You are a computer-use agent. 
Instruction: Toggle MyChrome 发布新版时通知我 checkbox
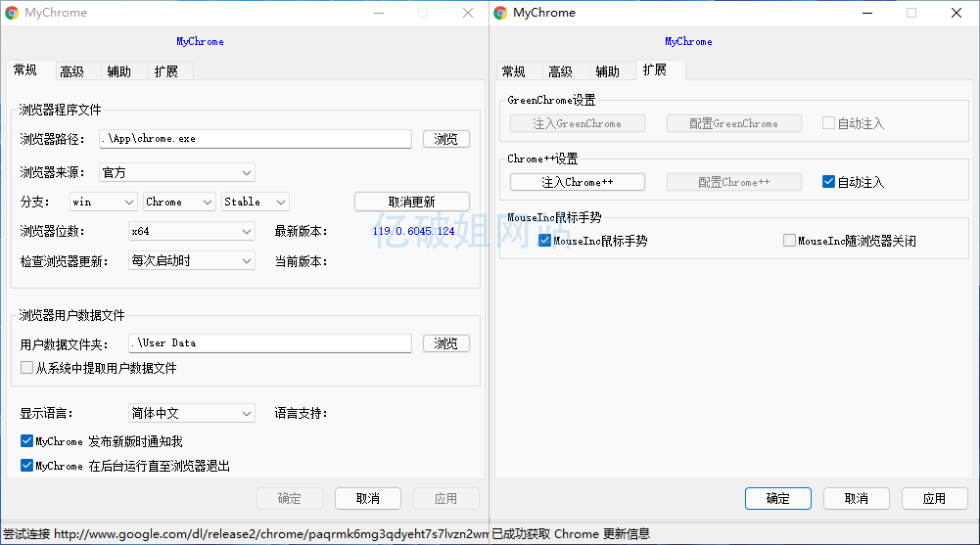tap(27, 441)
